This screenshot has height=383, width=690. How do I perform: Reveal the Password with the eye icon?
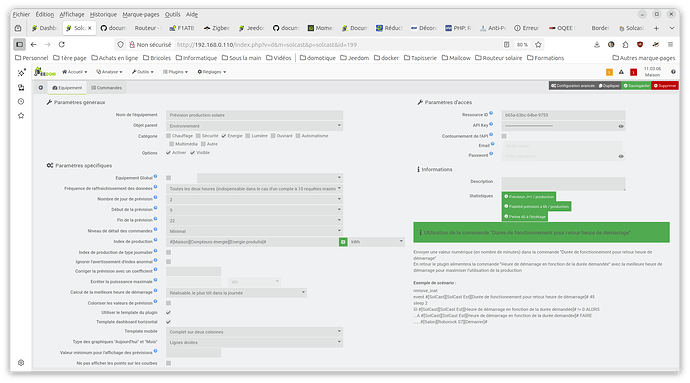621,156
